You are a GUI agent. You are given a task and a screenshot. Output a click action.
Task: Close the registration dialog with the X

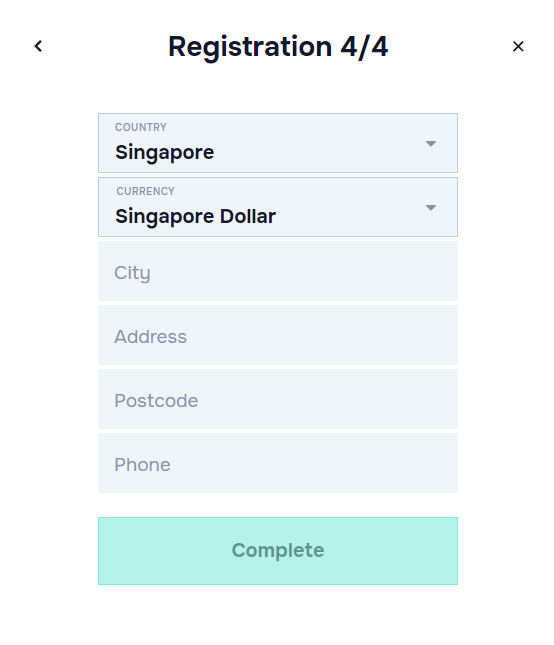518,46
